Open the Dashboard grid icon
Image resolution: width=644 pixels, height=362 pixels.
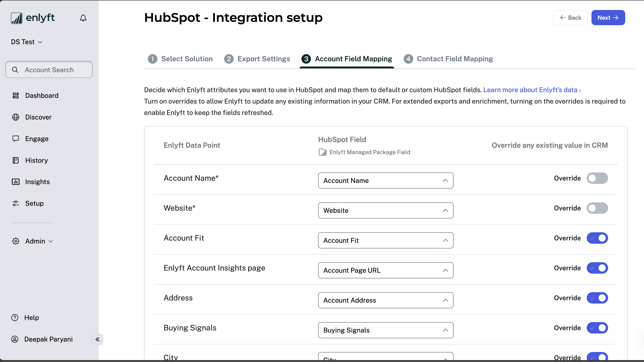15,95
